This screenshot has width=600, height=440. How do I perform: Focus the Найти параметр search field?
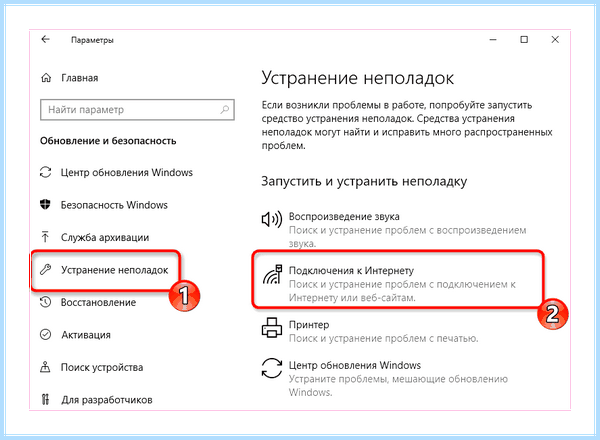pyautogui.click(x=137, y=110)
